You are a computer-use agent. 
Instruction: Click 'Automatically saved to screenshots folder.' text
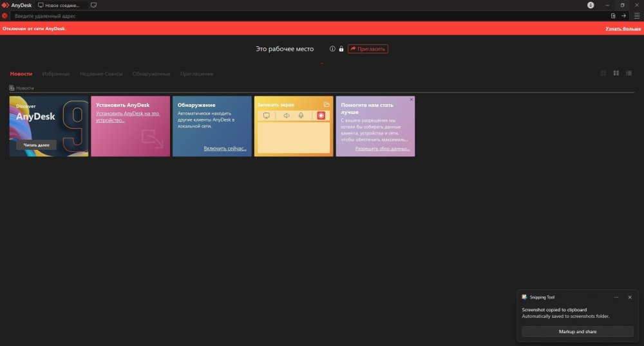tap(565, 316)
